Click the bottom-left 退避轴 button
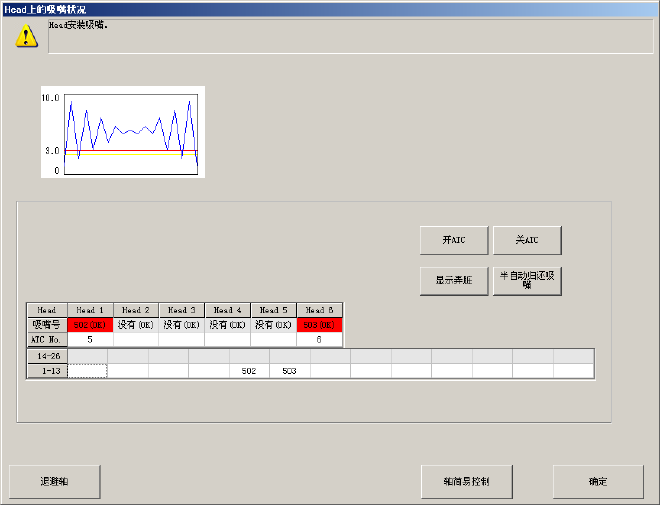The height and width of the screenshot is (505, 660). [55, 481]
